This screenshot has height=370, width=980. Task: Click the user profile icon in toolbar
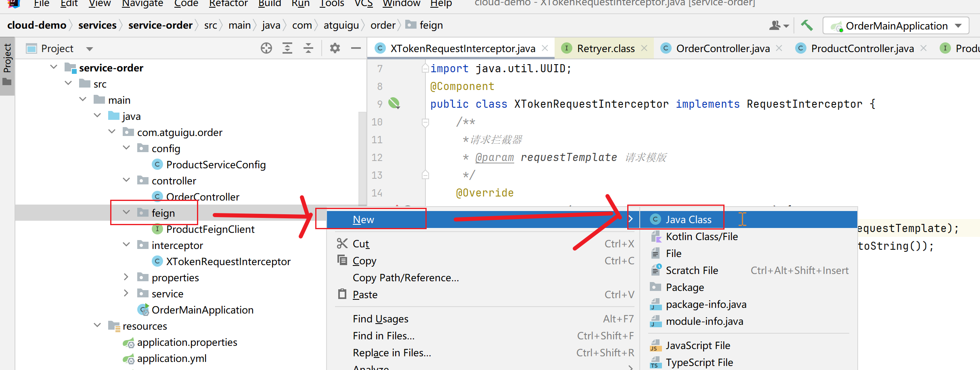coord(779,25)
